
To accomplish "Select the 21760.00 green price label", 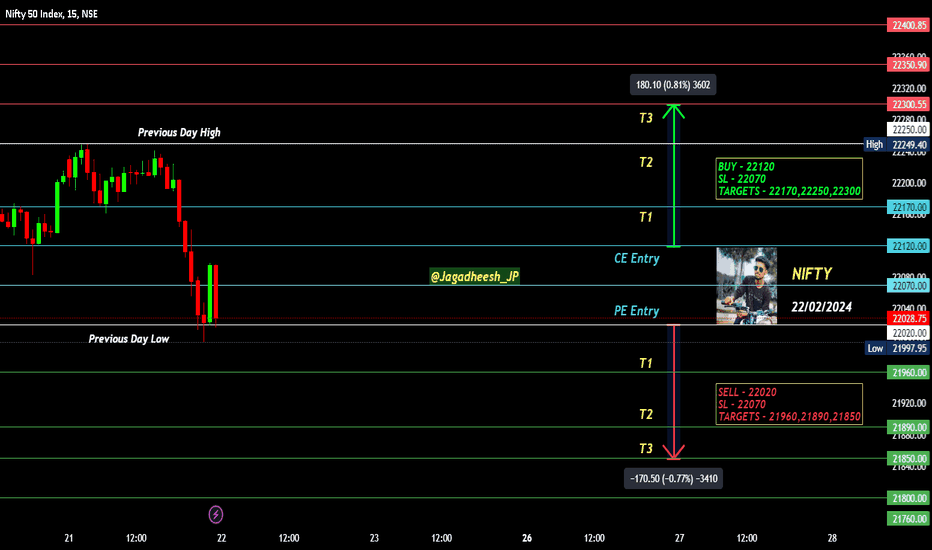I will (909, 519).
